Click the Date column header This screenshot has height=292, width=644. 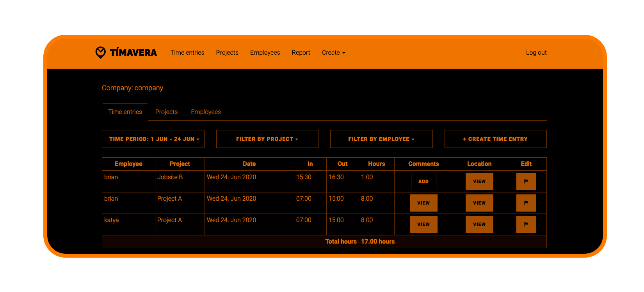(x=249, y=164)
